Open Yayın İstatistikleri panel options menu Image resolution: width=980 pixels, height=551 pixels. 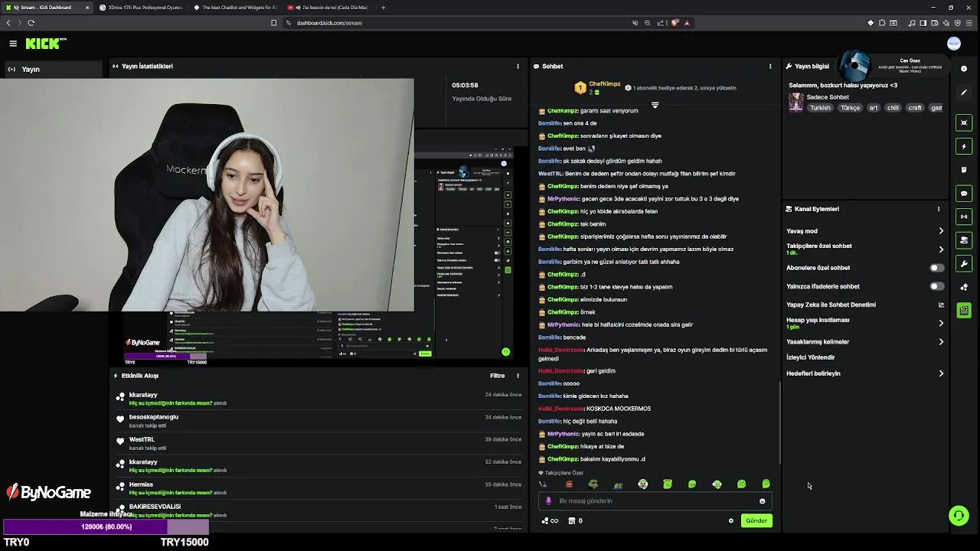(518, 67)
